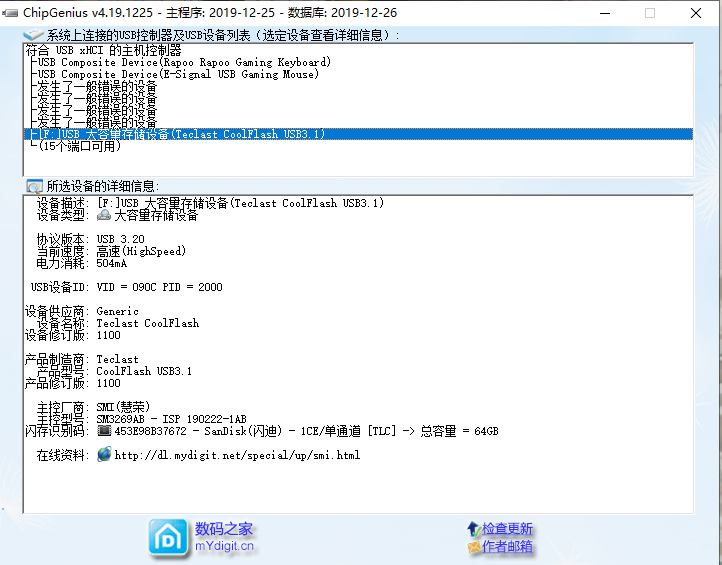Minimize the ChipGenius window
The image size is (722, 565).
605,13
